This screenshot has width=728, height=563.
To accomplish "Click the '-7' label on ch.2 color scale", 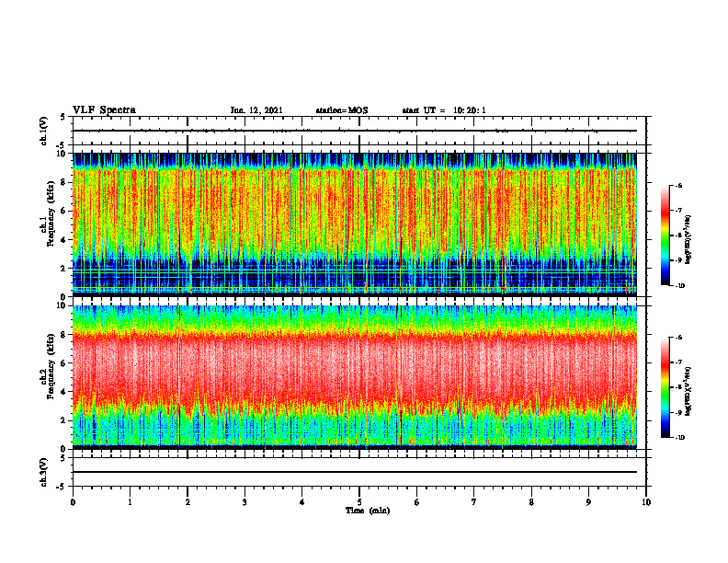I will click(679, 362).
